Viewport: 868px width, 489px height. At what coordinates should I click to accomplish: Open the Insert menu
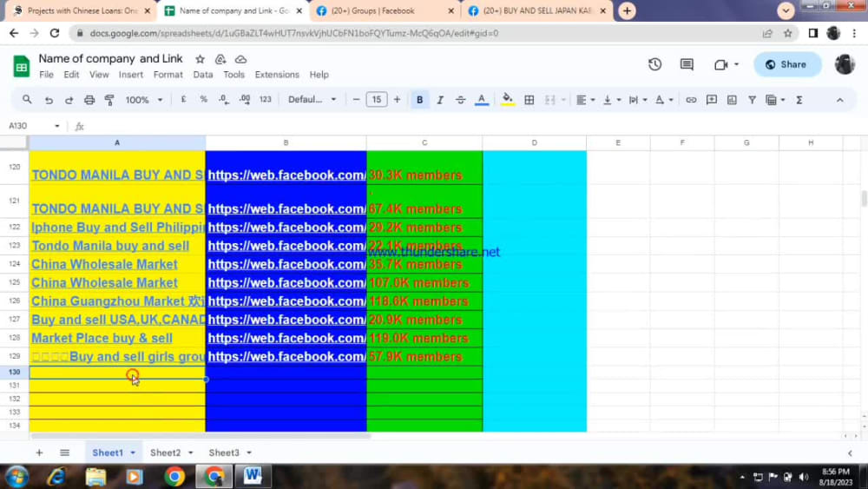131,75
